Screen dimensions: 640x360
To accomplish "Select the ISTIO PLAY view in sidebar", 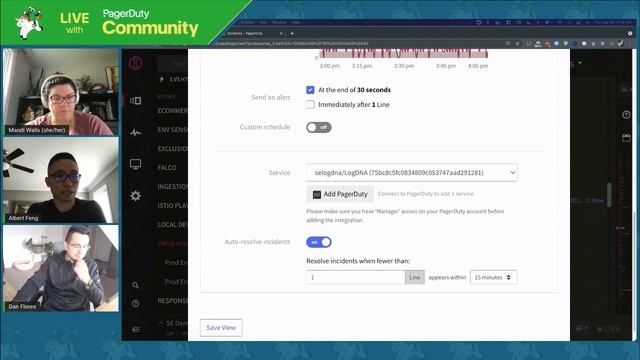I will click(x=172, y=206).
